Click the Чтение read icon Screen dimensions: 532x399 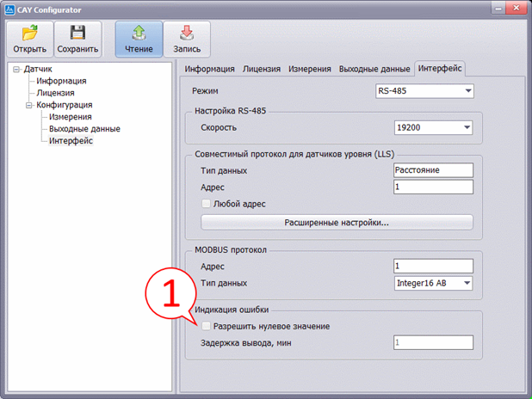(139, 34)
